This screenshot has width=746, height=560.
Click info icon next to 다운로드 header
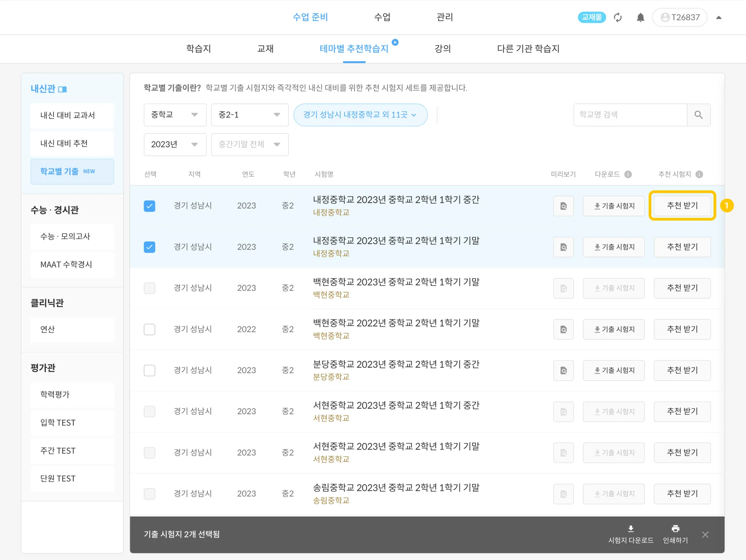point(628,174)
